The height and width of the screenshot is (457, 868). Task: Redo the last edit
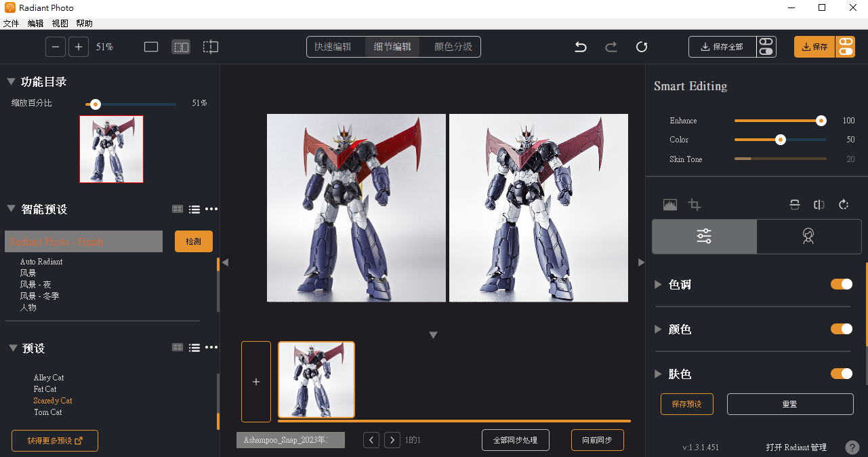(x=611, y=47)
